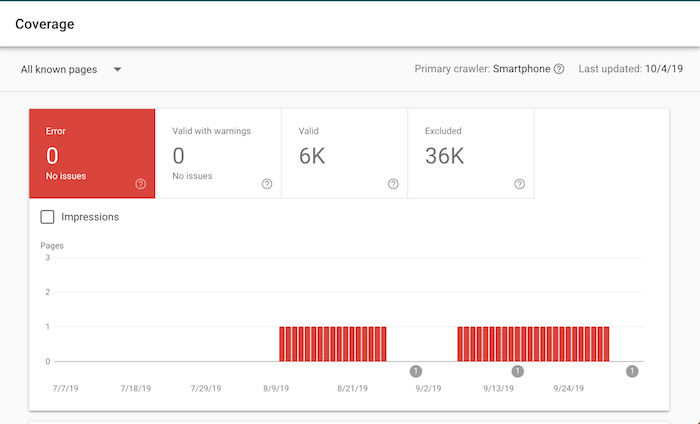Image resolution: width=700 pixels, height=424 pixels.
Task: Click help icon in Valid with warnings card
Action: point(267,184)
